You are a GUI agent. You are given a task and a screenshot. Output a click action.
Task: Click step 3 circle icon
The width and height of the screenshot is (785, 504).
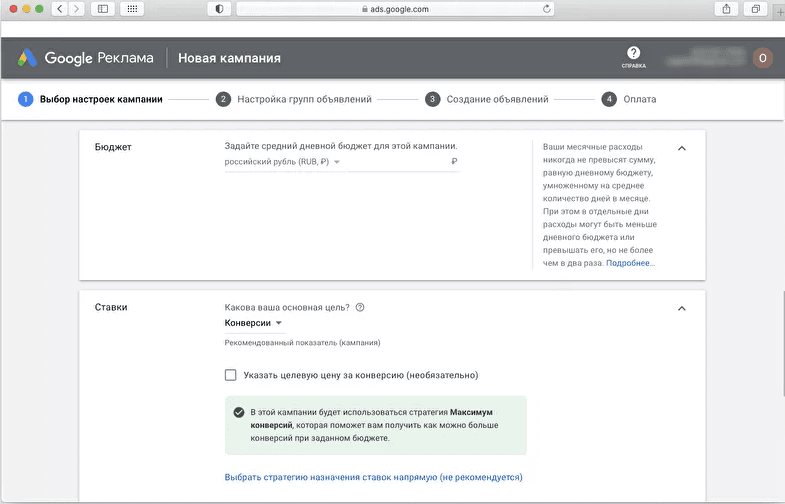(x=433, y=99)
